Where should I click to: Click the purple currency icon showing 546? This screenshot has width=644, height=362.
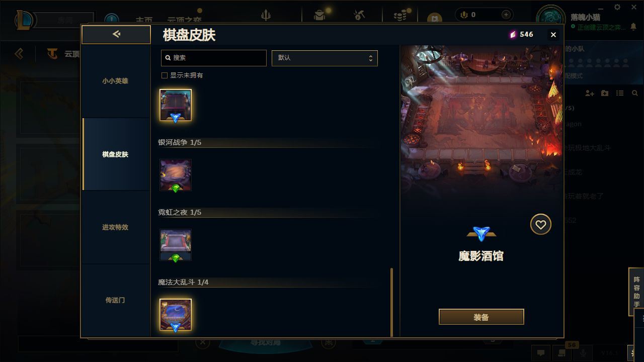coord(513,34)
